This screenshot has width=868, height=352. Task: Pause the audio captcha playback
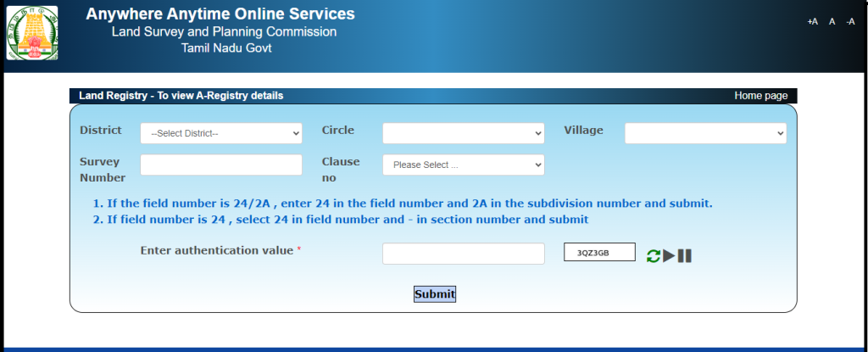pos(685,255)
